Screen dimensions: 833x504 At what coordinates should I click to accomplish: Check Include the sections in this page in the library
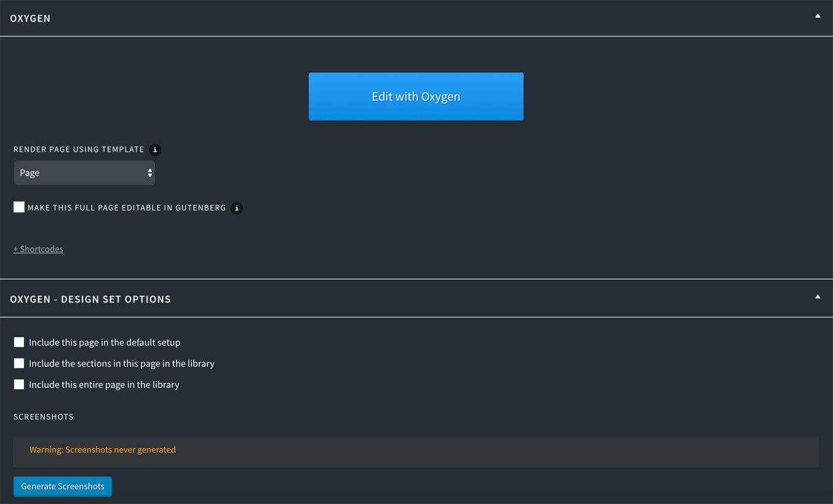(19, 364)
